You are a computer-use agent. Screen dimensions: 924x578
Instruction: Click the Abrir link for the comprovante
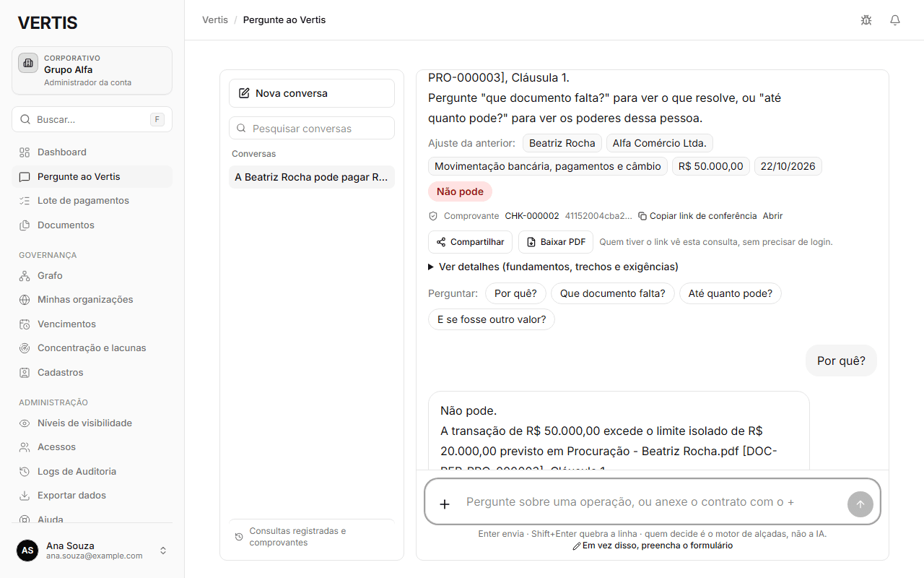point(772,216)
